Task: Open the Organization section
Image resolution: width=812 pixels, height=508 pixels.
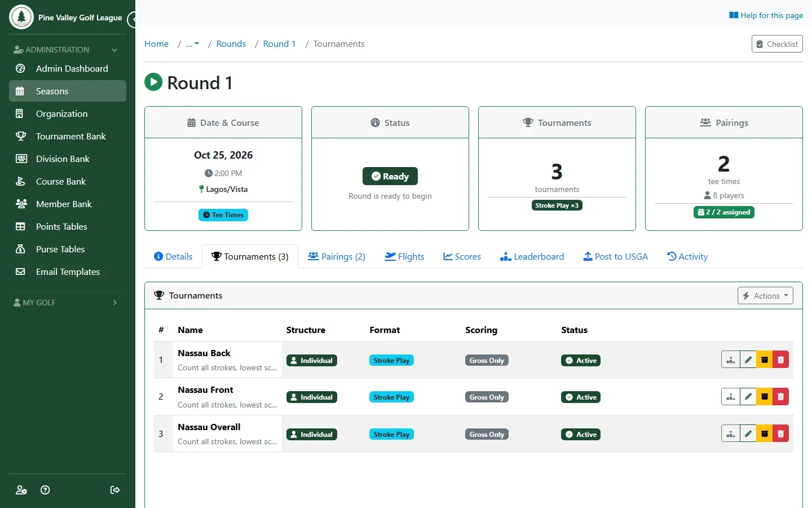Action: pyautogui.click(x=68, y=113)
